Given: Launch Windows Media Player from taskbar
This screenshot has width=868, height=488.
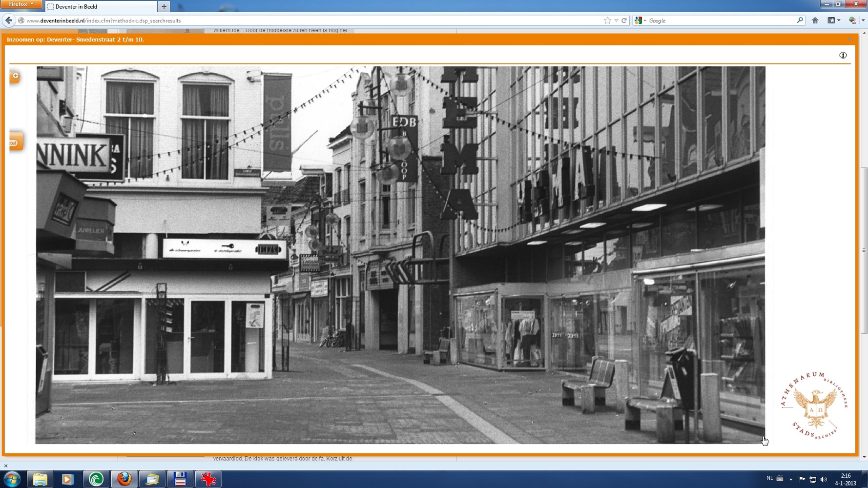Looking at the screenshot, I should tap(67, 479).
